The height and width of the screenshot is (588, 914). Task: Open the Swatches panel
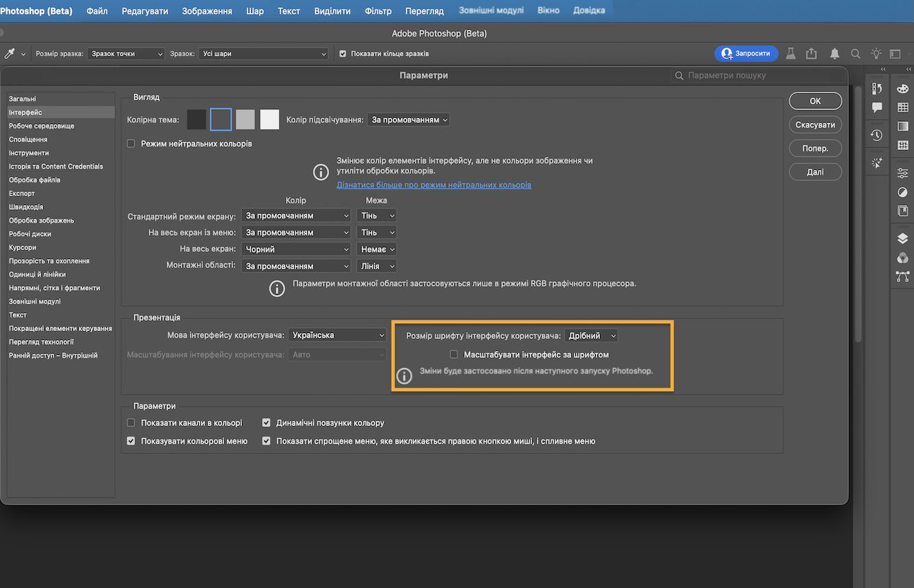902,108
